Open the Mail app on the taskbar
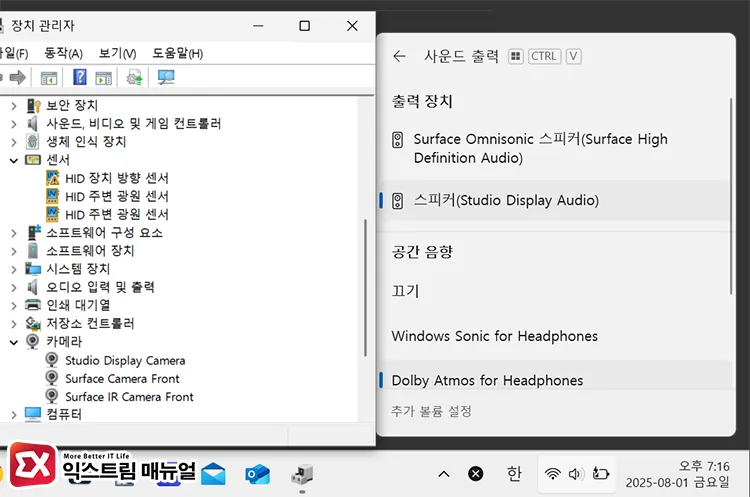Viewport: 750px width, 497px height. (213, 474)
